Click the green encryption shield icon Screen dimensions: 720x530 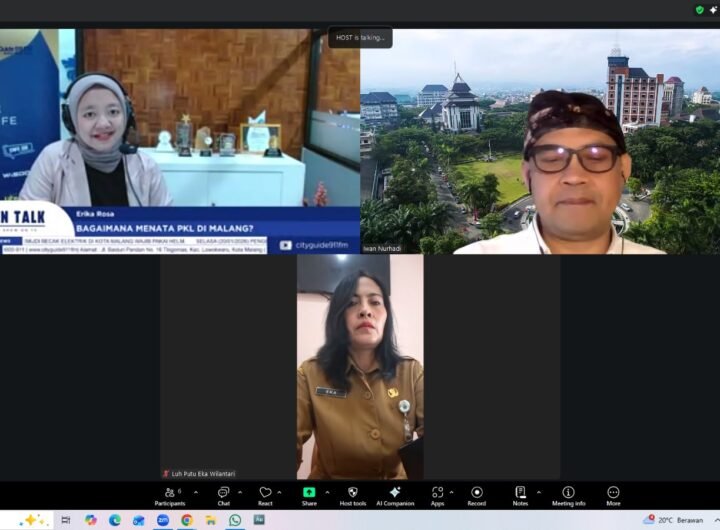[700, 10]
